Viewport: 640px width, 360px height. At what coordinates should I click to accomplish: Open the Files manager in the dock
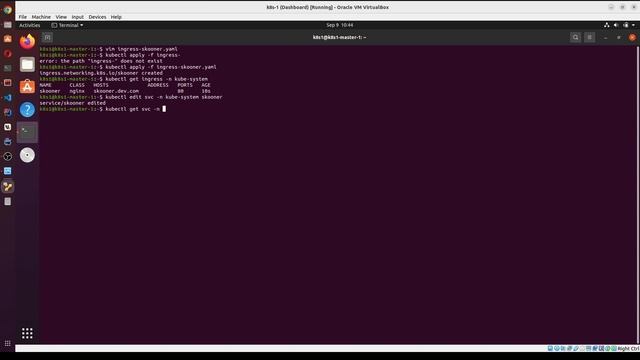[x=27, y=64]
